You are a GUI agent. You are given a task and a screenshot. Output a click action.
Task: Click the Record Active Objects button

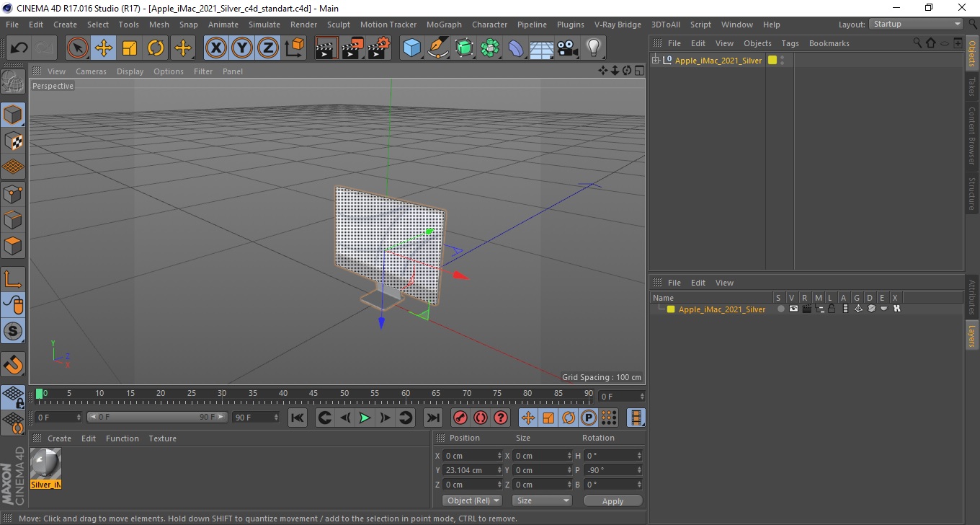pos(460,418)
